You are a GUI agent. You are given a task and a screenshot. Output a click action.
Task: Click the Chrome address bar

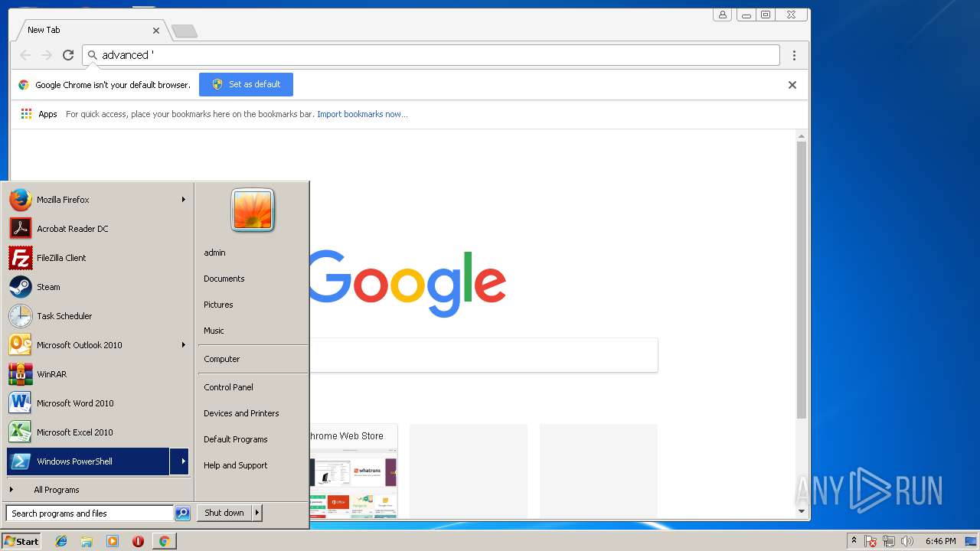coord(431,55)
